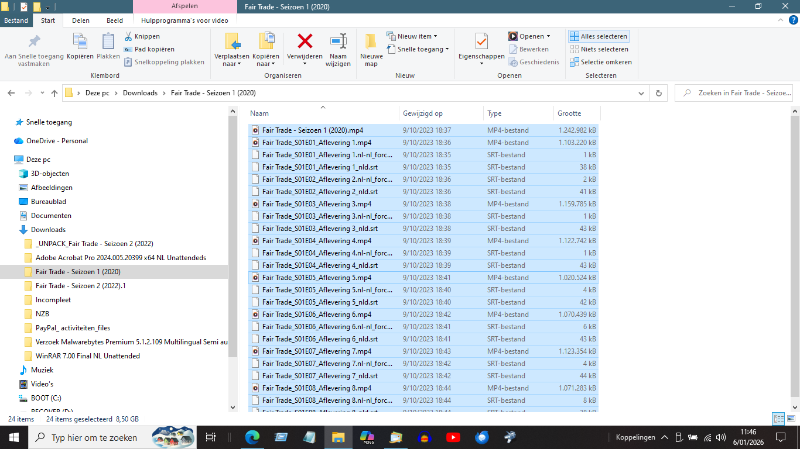Image resolution: width=800 pixels, height=449 pixels.
Task: Open the address bar history dropdown
Action: (x=641, y=93)
